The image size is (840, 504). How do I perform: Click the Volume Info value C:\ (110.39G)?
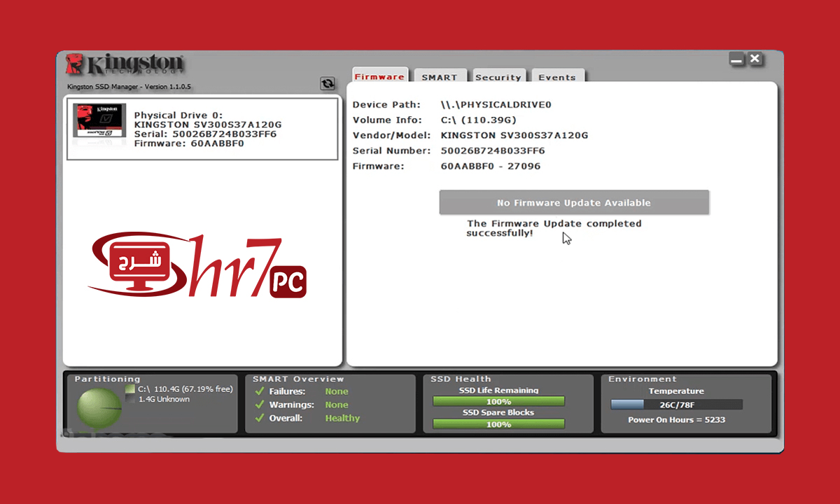tap(479, 120)
